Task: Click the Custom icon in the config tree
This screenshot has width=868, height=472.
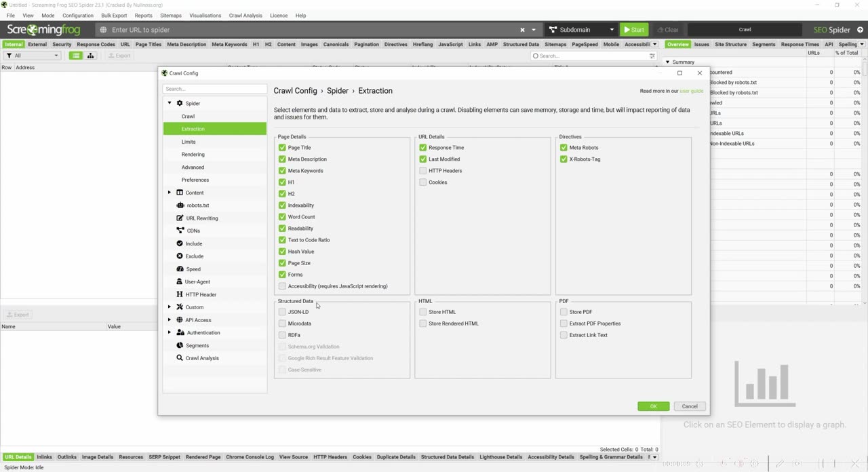Action: 180,307
